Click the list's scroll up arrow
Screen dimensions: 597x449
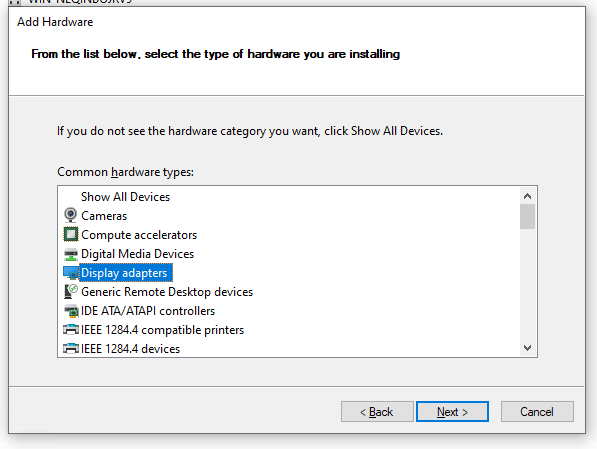point(527,196)
